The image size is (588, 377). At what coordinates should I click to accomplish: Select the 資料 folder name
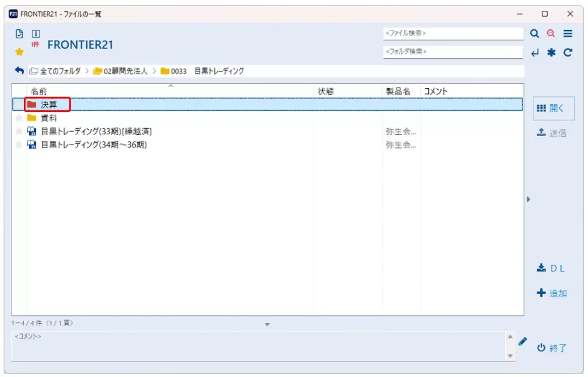(x=49, y=118)
